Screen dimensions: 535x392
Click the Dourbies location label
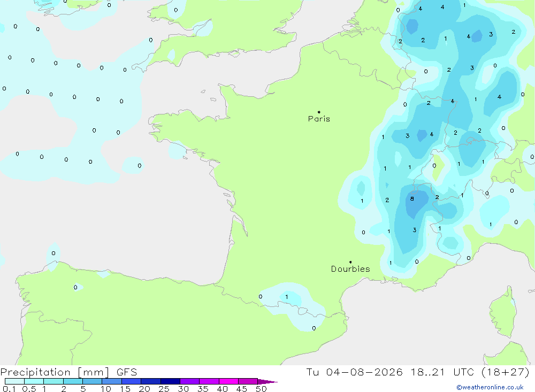350,269
